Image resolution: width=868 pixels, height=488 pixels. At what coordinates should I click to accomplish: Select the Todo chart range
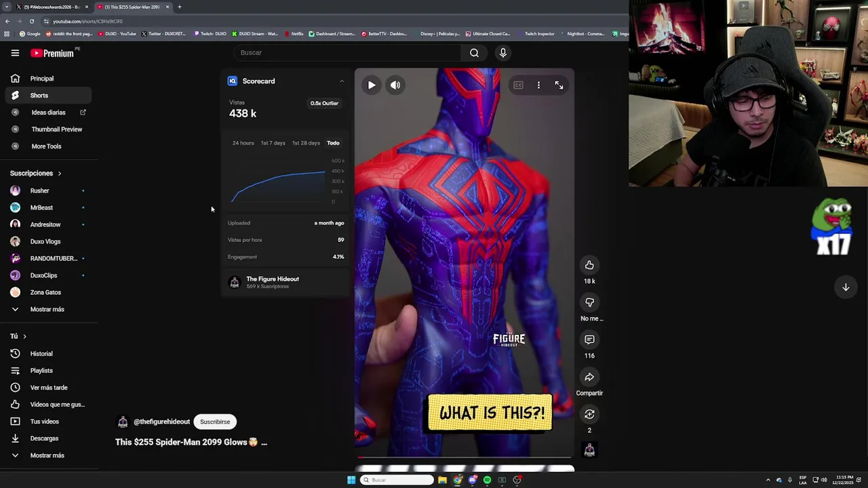click(333, 143)
